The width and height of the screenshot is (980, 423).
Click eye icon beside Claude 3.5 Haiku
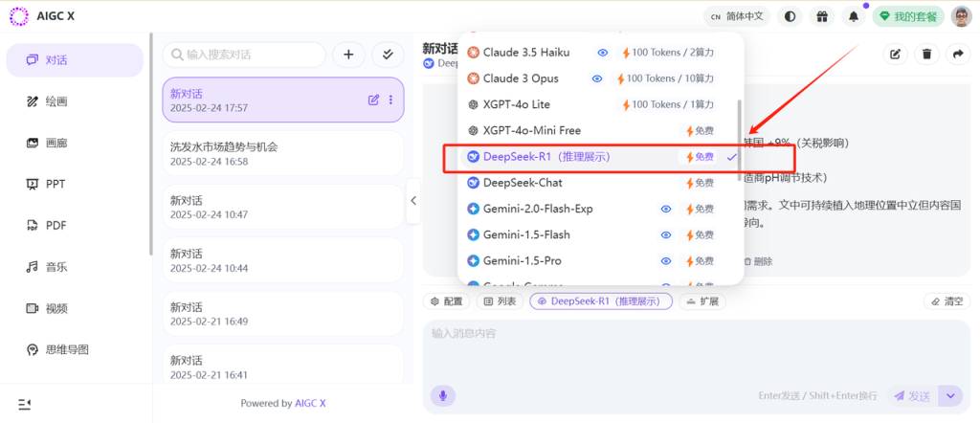point(603,53)
